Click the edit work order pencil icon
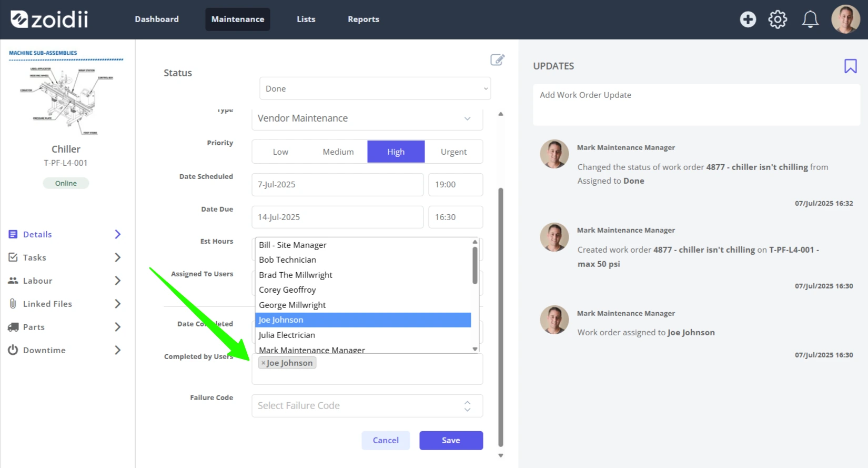This screenshot has width=868, height=468. tap(497, 59)
